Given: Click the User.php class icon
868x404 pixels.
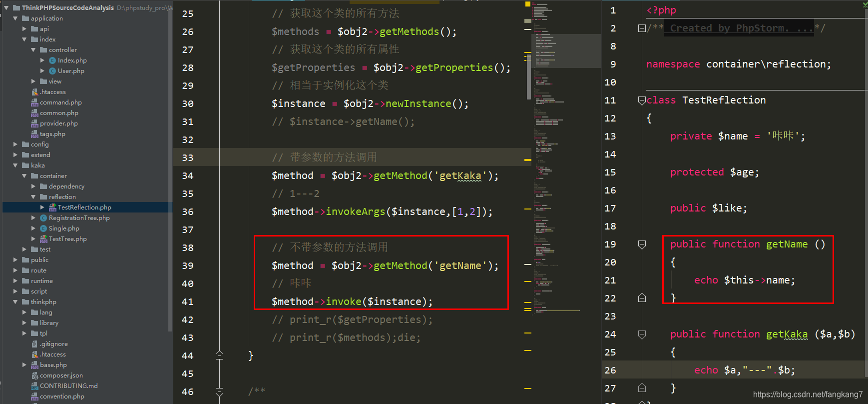Looking at the screenshot, I should click(52, 71).
